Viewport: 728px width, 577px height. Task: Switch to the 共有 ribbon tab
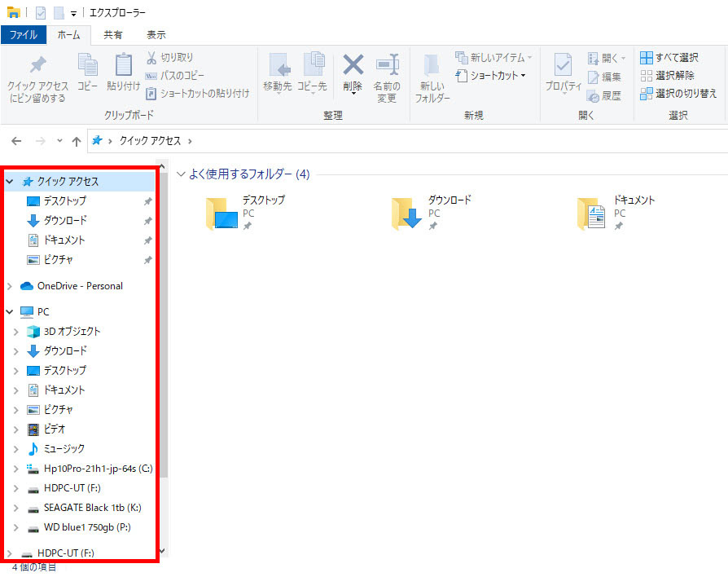(x=113, y=35)
